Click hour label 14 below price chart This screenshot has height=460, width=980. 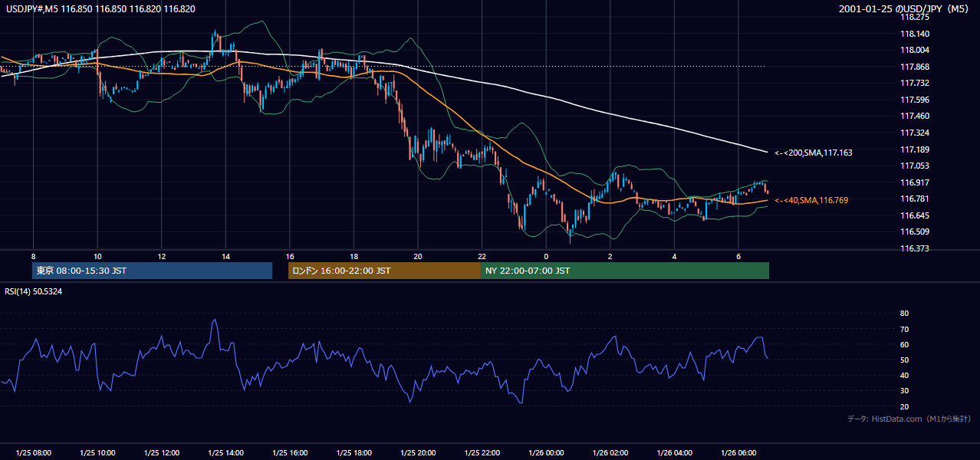pos(225,256)
